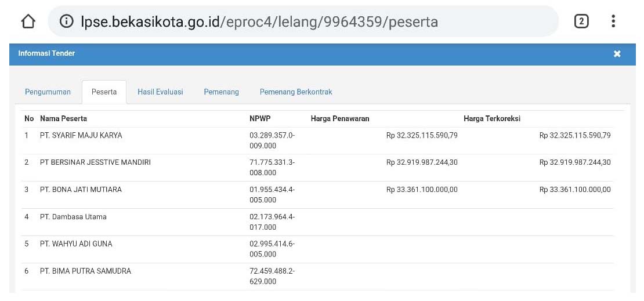
Task: Tap the browser home icon
Action: (28, 21)
